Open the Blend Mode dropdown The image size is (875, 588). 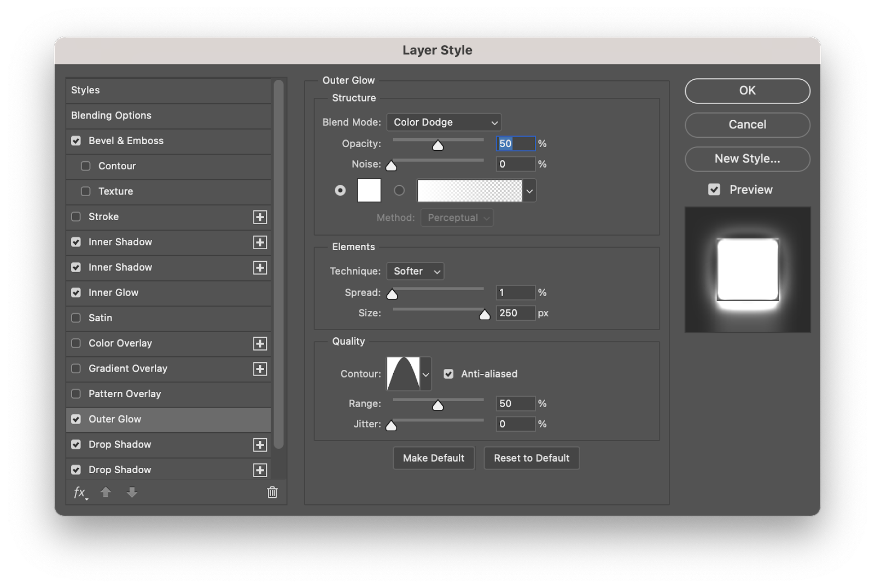click(444, 122)
